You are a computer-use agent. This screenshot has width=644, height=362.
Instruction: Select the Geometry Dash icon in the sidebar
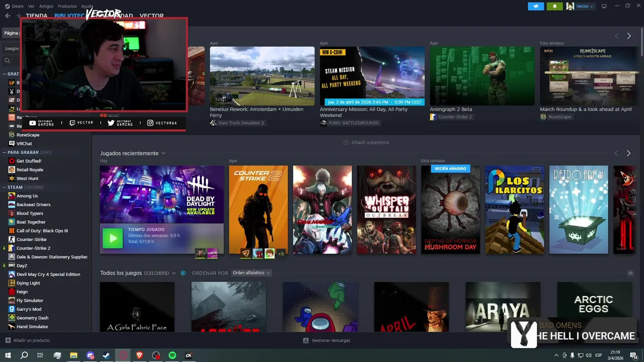click(12, 318)
